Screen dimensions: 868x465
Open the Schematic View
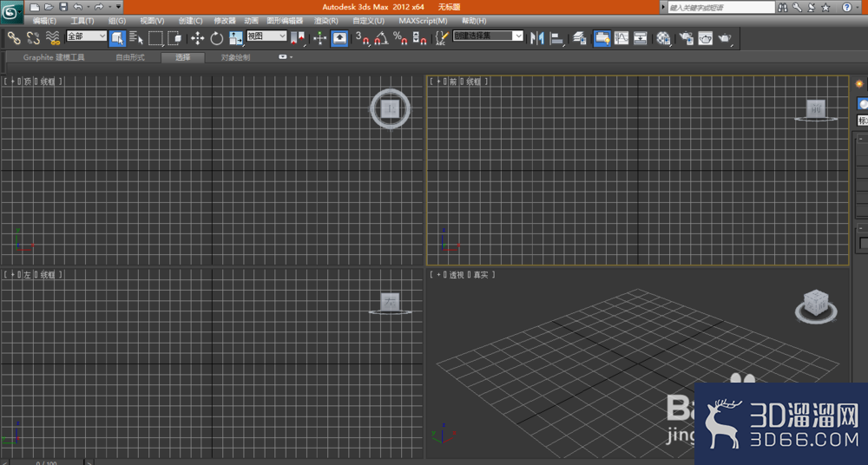[641, 37]
